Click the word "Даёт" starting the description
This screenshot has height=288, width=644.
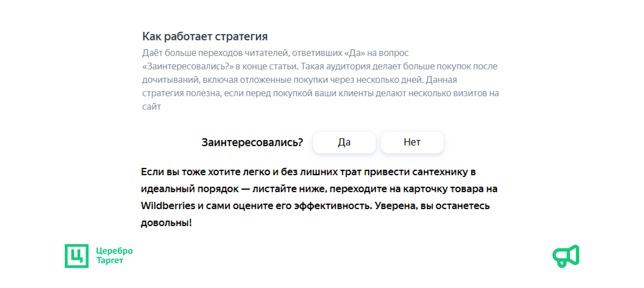152,53
